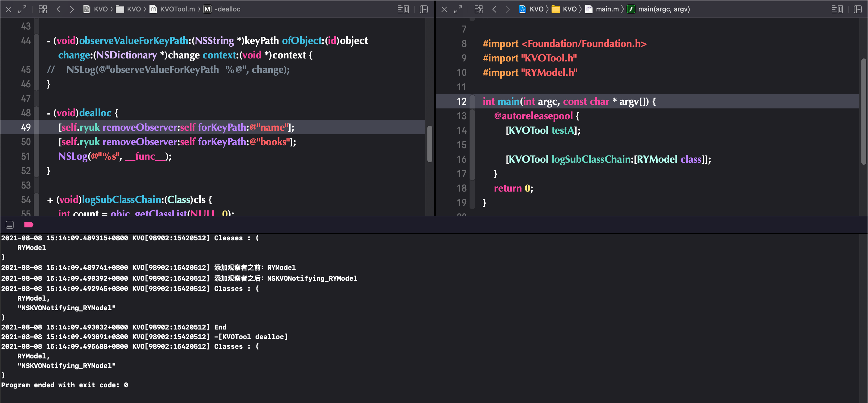
Task: Toggle the debug area visibility button
Action: tap(10, 225)
